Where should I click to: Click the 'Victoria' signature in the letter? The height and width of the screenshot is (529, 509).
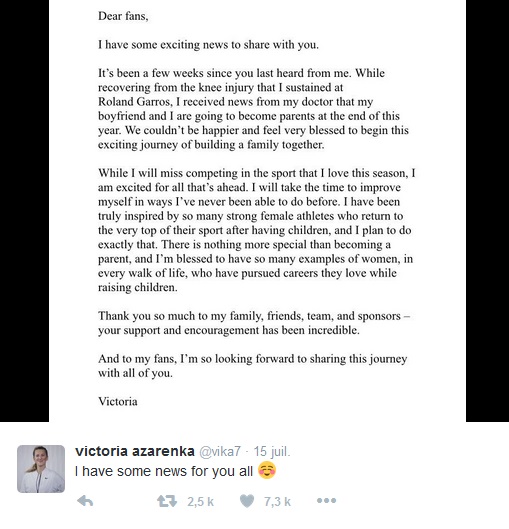118,401
